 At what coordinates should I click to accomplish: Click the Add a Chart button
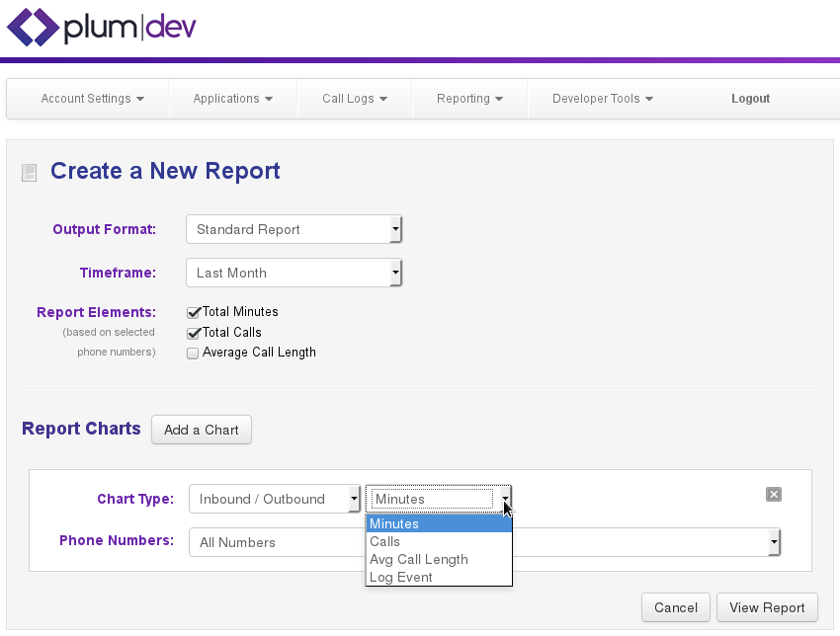click(202, 430)
